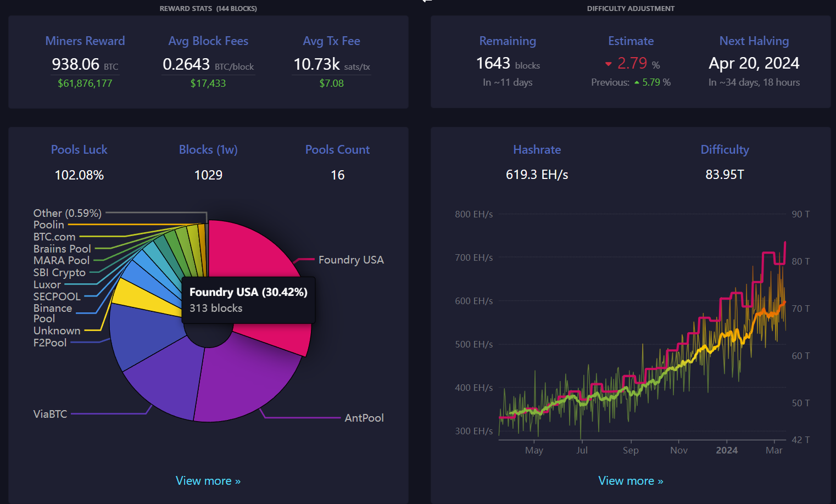
Task: Click the 90 T difficulty axis label
Action: [x=801, y=214]
